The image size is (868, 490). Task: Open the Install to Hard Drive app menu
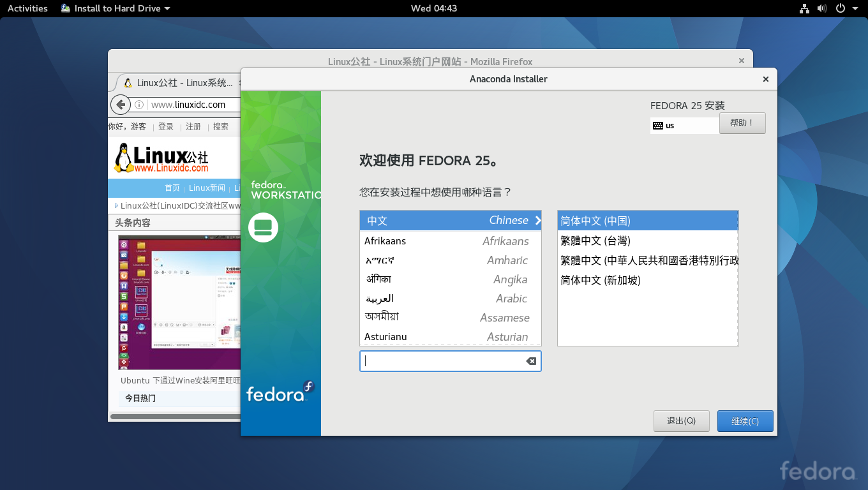[x=116, y=8]
